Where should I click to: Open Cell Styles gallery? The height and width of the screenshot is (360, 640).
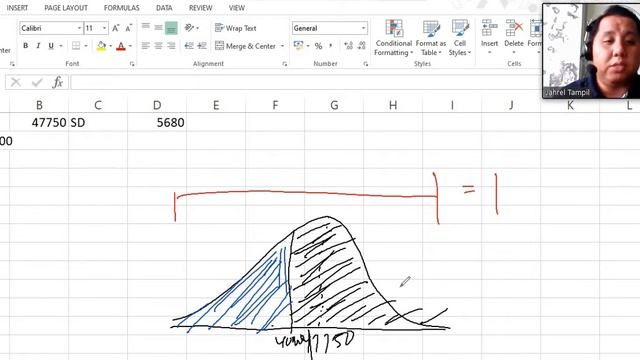tap(460, 38)
